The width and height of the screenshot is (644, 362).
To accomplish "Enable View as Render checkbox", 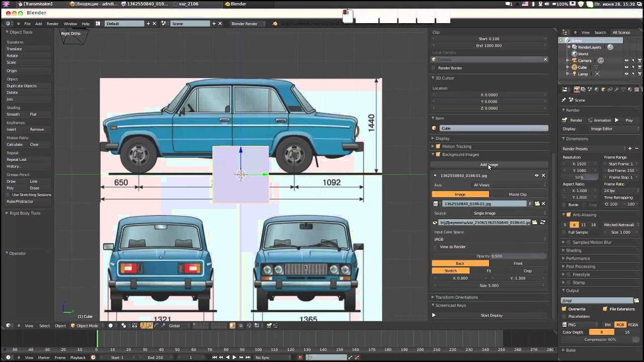I will point(435,247).
